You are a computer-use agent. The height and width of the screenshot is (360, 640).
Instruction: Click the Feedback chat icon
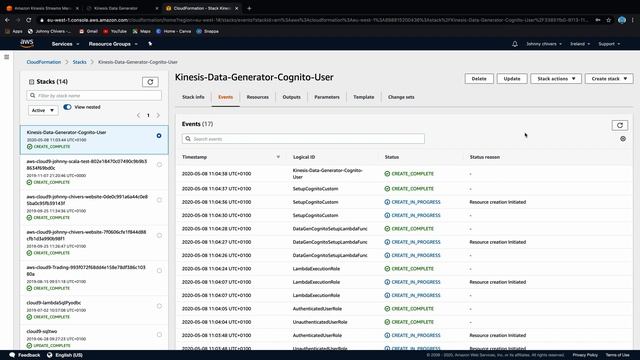tap(12, 355)
